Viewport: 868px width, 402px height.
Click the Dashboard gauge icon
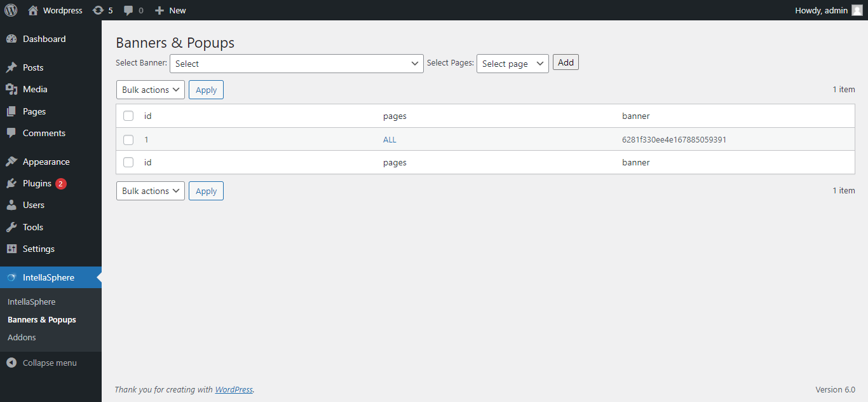tap(11, 39)
